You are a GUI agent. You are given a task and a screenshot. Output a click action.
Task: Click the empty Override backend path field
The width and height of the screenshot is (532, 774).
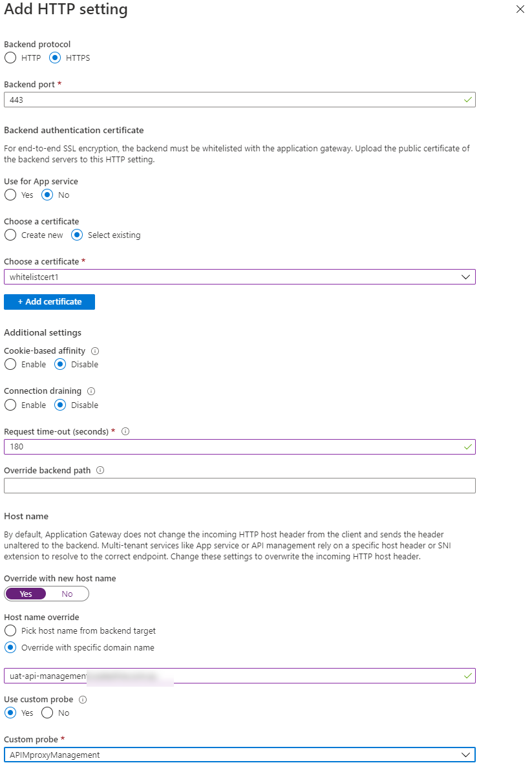click(239, 486)
